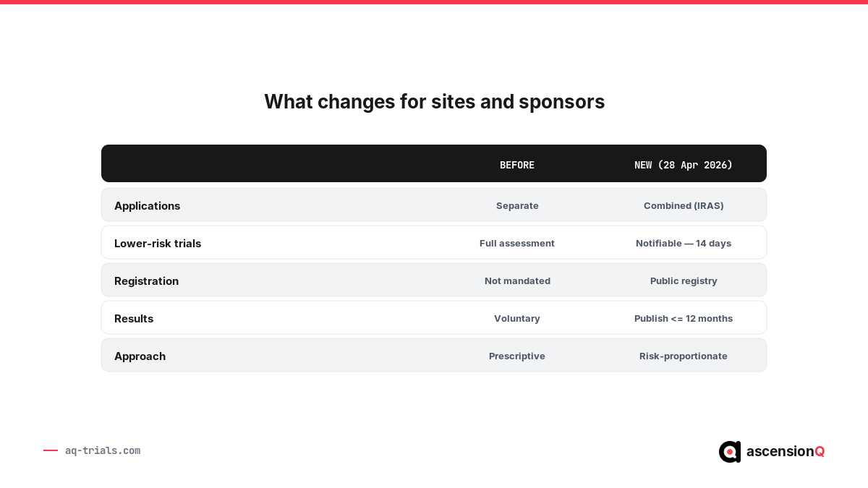Select the Lower-risk trials row label
Screen dimensions: 868x488
click(158, 244)
